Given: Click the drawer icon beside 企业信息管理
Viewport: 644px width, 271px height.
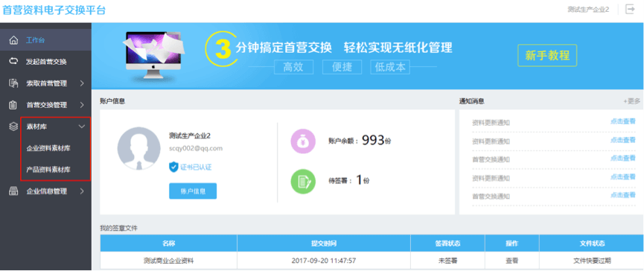Looking at the screenshot, I should 13,191.
